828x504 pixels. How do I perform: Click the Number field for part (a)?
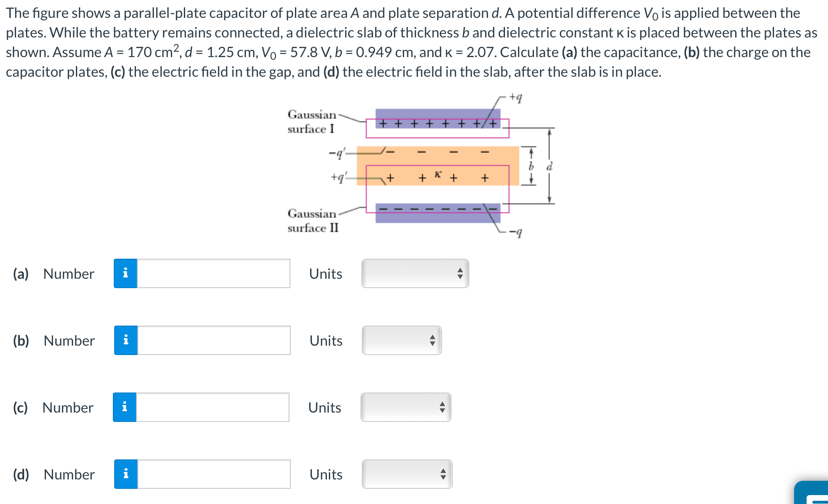point(212,273)
